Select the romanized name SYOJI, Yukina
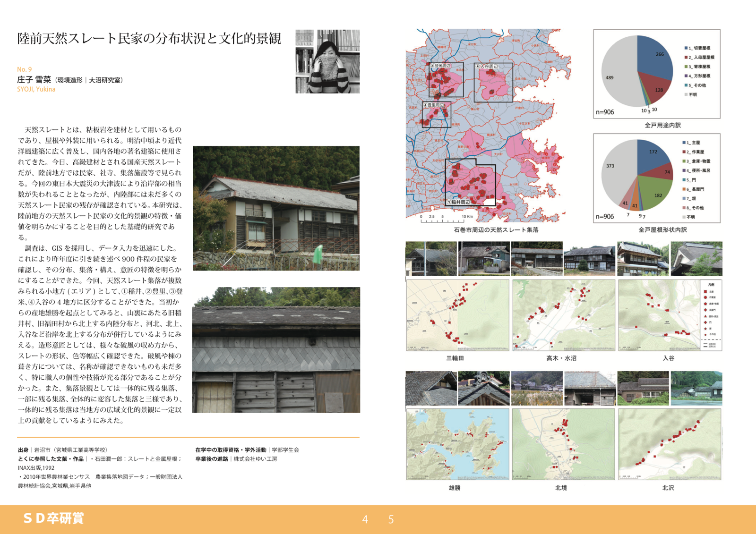This screenshot has height=534, width=756. point(36,89)
